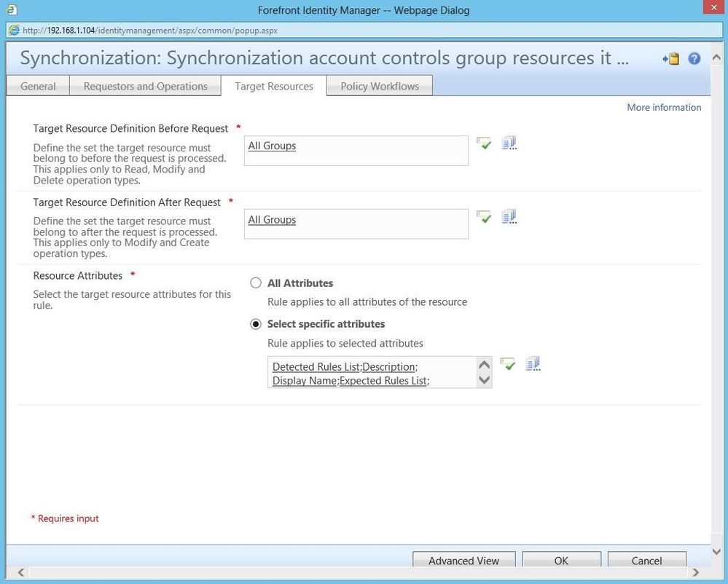This screenshot has height=584, width=728.
Task: Browse sets for the Before Request field
Action: tap(509, 143)
